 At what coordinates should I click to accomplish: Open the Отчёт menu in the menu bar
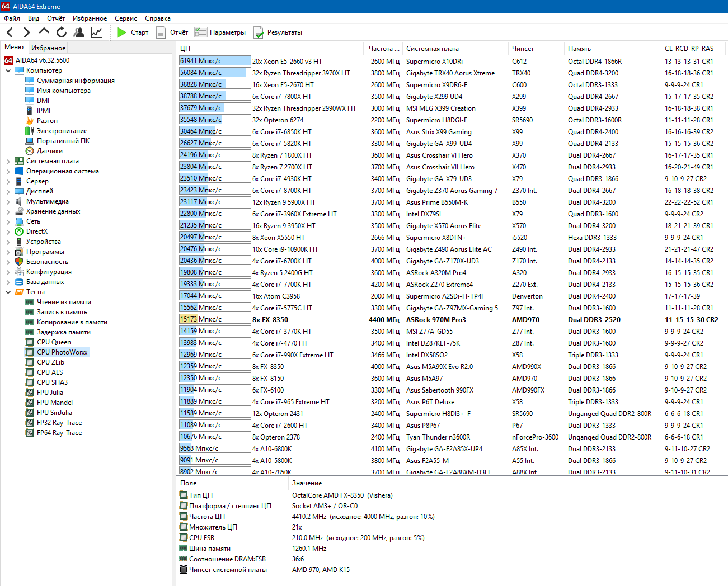coord(56,18)
